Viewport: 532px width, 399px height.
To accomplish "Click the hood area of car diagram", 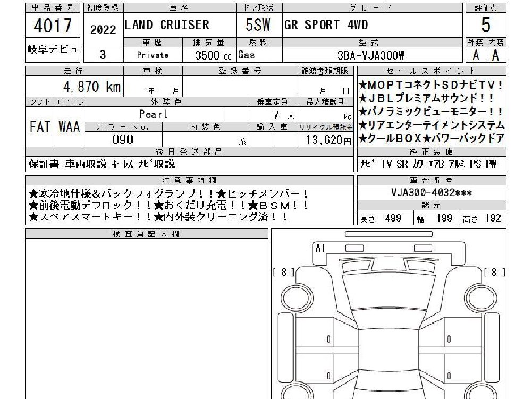I will coord(389,291).
